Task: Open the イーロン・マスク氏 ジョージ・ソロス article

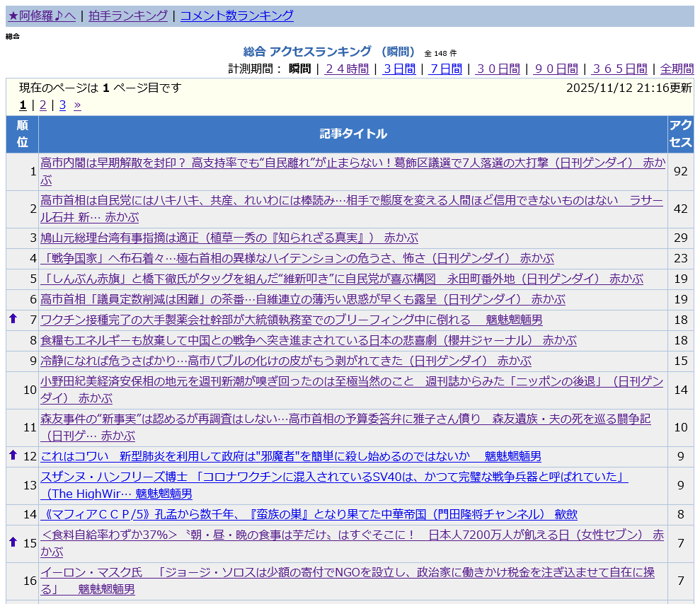Action: pyautogui.click(x=347, y=572)
